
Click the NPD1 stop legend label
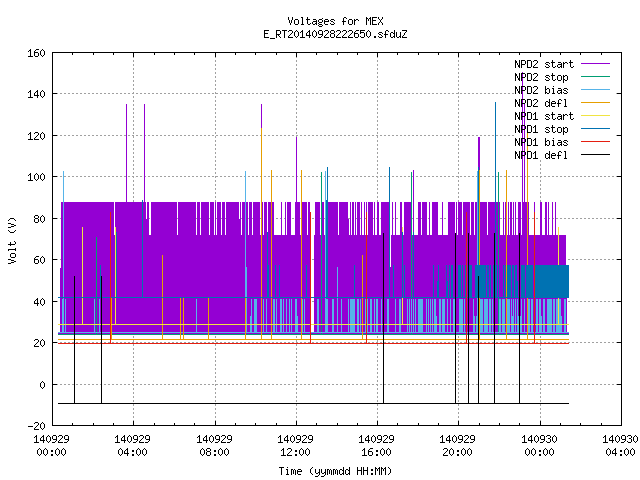tap(541, 129)
